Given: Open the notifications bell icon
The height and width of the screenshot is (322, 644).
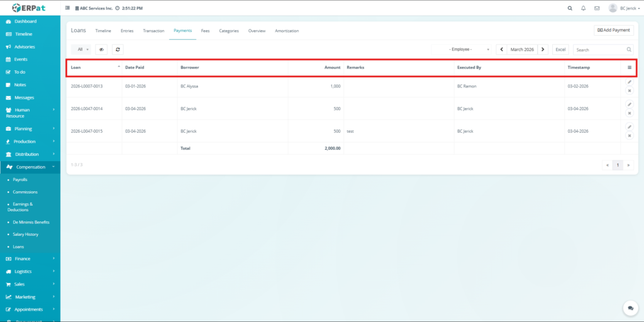Looking at the screenshot, I should coord(583,8).
